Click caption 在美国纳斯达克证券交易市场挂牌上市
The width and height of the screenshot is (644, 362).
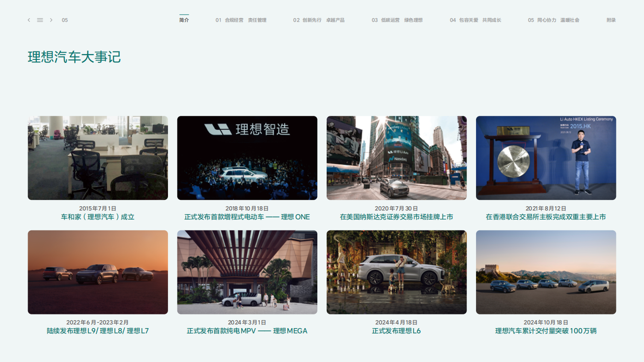pos(396,217)
